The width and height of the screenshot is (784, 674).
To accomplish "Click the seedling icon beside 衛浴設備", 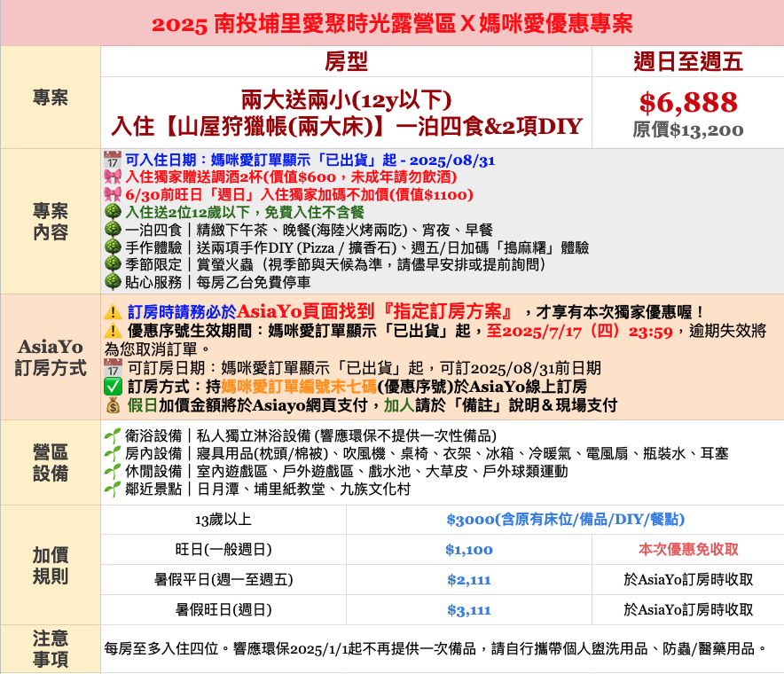I will tap(113, 435).
